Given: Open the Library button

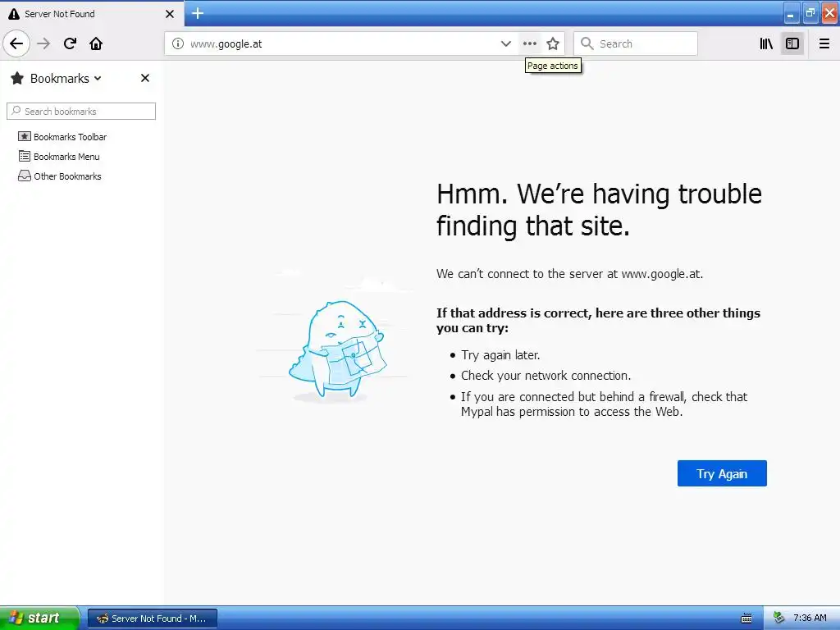Looking at the screenshot, I should tap(766, 43).
